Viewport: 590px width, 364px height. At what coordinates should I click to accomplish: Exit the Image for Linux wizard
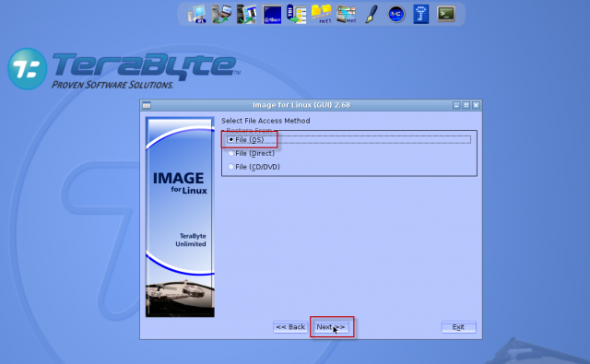click(x=459, y=327)
